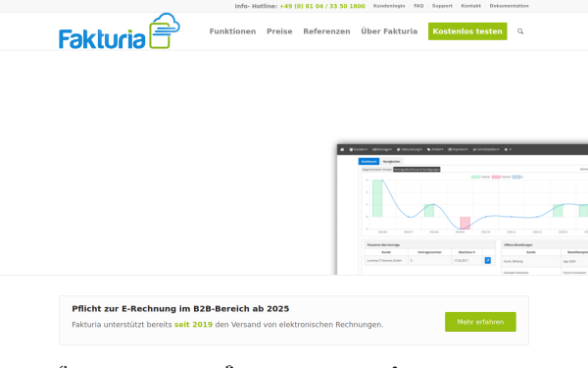
Task: Click Kostenlos testen button
Action: tap(467, 31)
